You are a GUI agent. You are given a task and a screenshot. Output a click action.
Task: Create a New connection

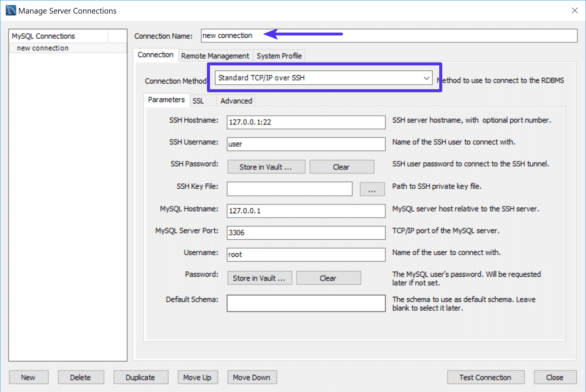point(28,377)
